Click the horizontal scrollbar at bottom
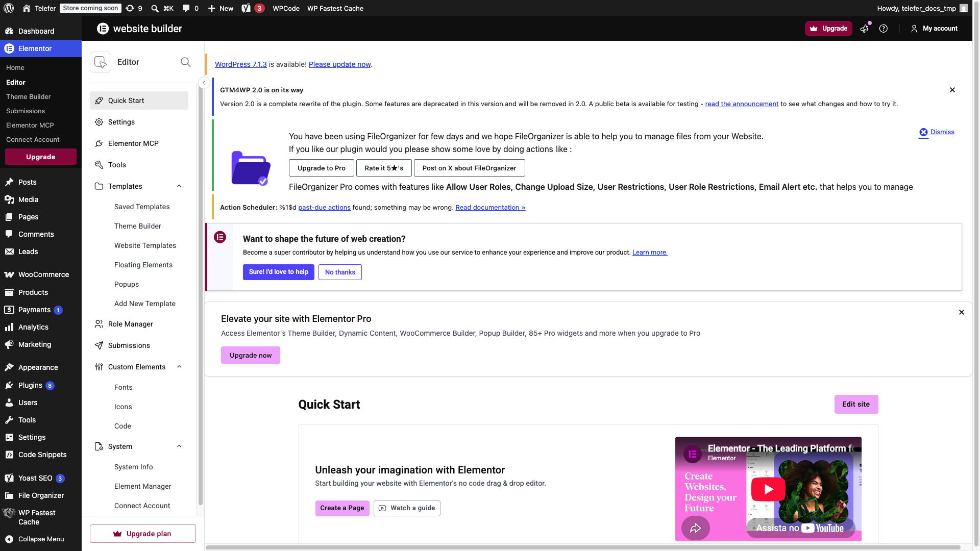980x551 pixels. pyautogui.click(x=583, y=547)
